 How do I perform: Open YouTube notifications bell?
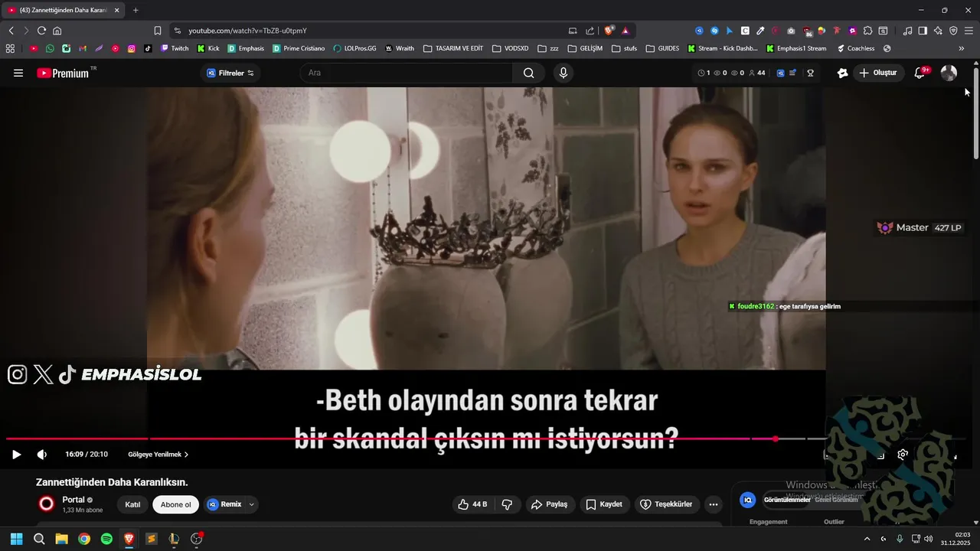920,73
